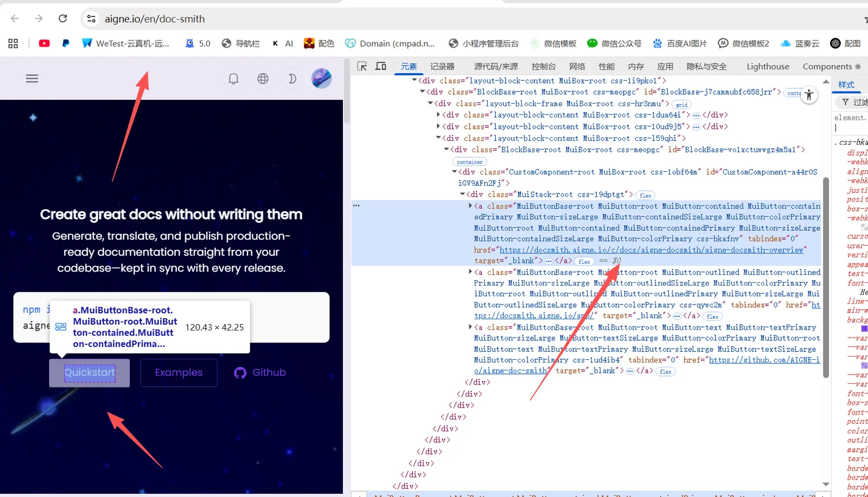Open the 小程序管理后台 bookmark
Screen dimensions: 868x497
click(483, 43)
